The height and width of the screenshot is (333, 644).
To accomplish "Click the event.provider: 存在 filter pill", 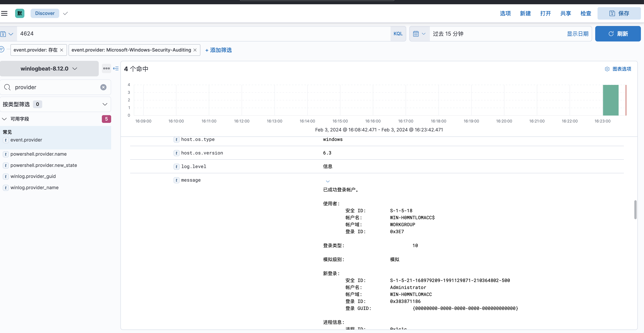I will point(35,50).
